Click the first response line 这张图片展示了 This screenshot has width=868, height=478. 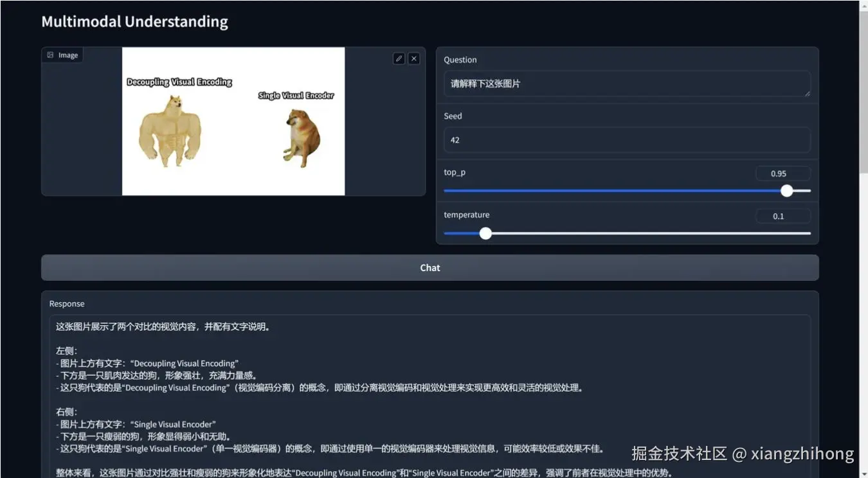[163, 326]
